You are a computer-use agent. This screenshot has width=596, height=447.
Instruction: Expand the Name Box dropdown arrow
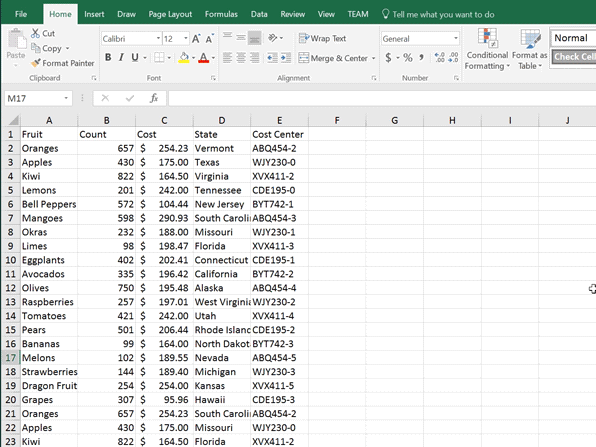tap(66, 98)
